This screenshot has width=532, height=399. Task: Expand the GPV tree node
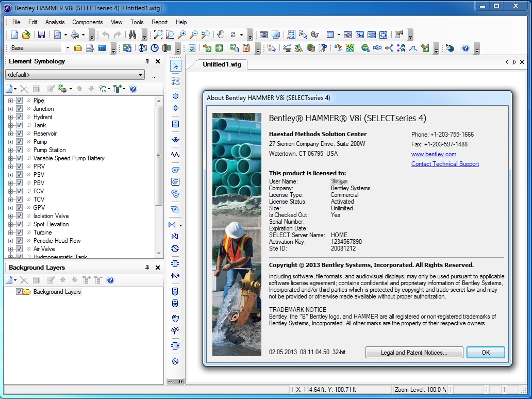(x=10, y=208)
